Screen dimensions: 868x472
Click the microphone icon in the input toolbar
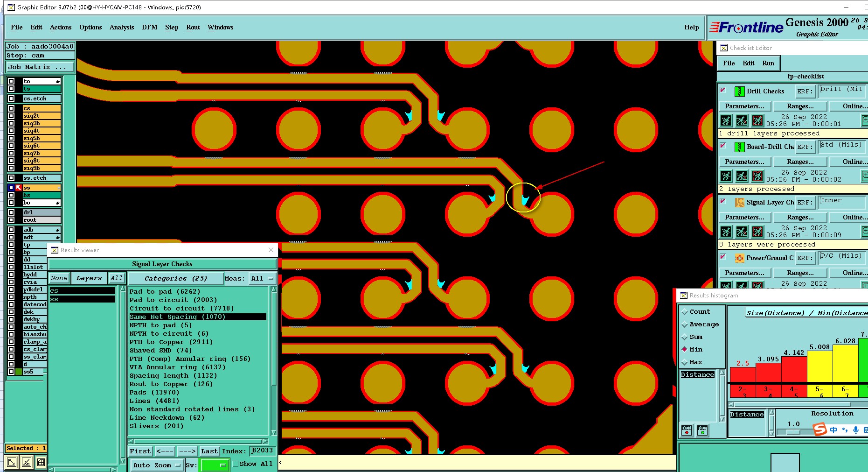856,430
